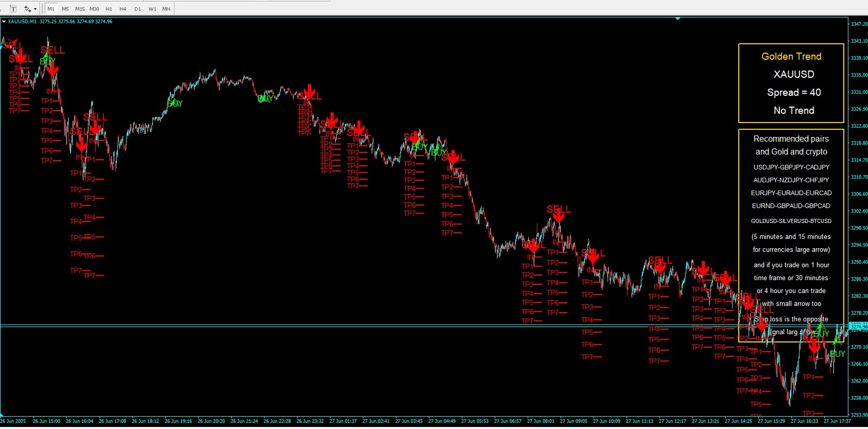Select the text label drawing tool
The height and width of the screenshot is (429, 868).
pyautogui.click(x=13, y=9)
